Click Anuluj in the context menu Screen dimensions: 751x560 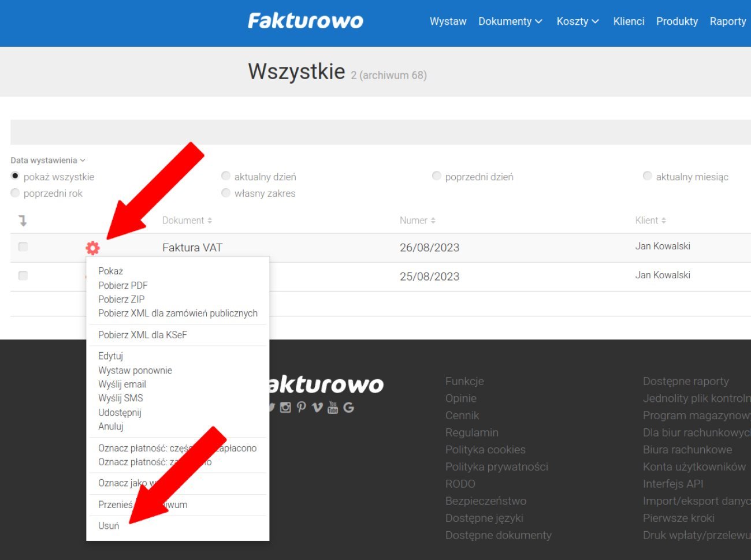[x=111, y=427]
